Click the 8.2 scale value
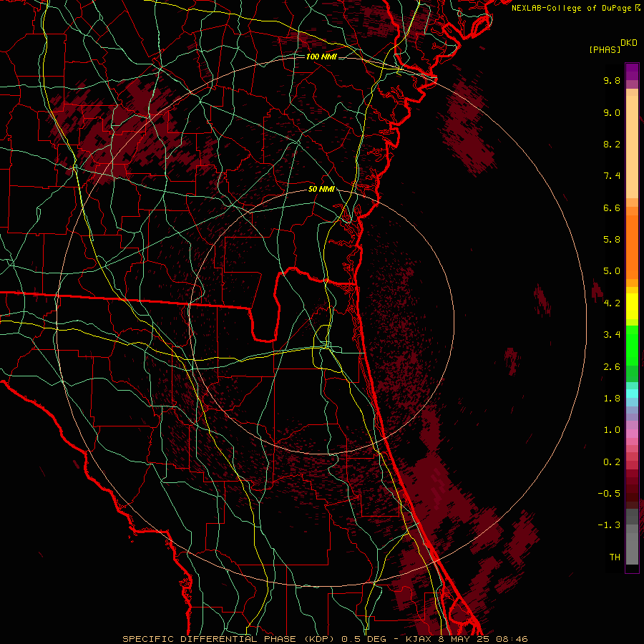The height and width of the screenshot is (644, 644). (x=612, y=144)
